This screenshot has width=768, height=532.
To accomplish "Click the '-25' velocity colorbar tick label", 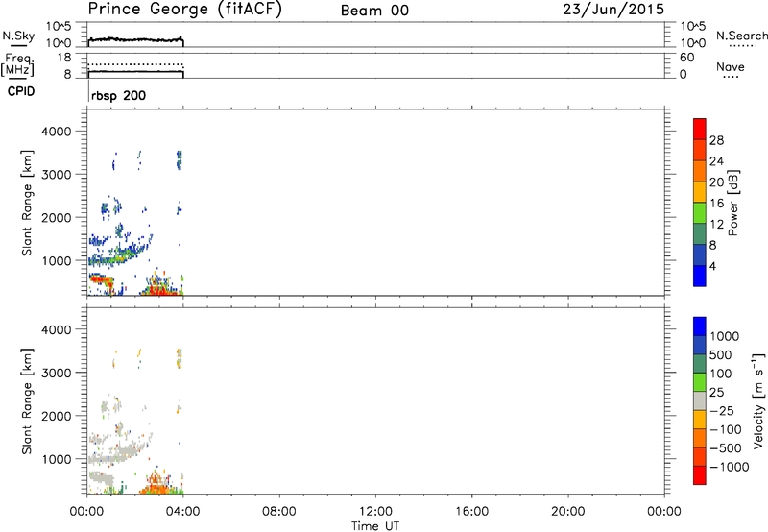I will (722, 411).
